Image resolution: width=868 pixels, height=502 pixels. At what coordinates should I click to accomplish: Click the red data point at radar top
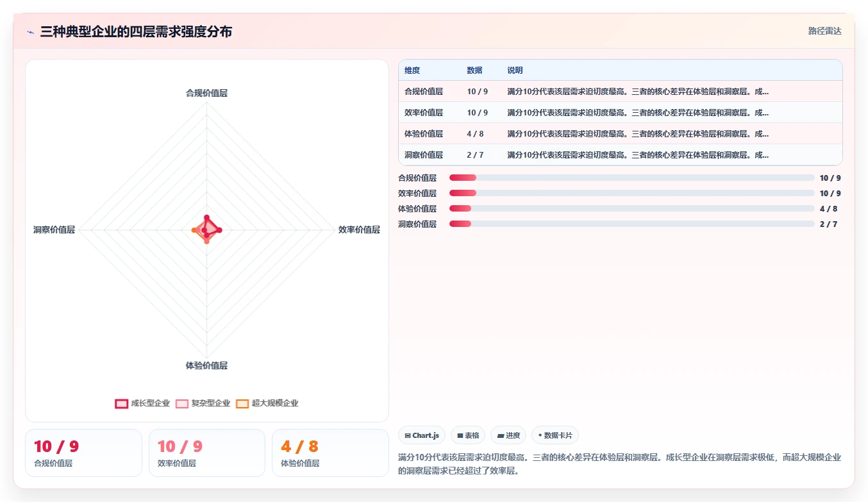coord(206,218)
